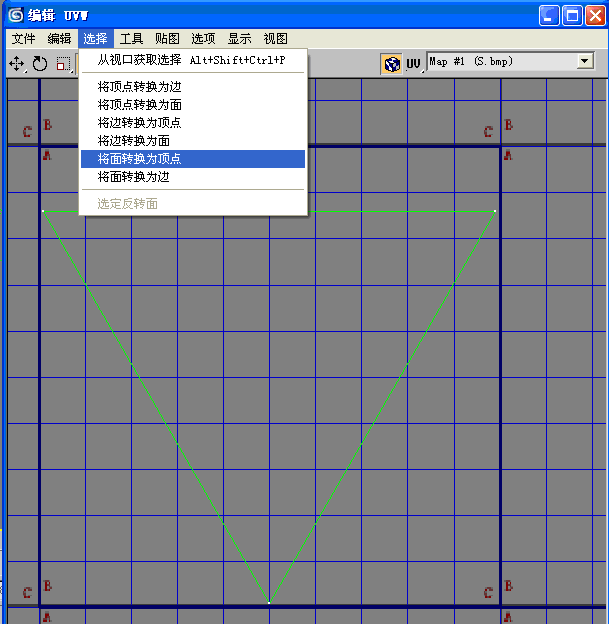Open the 视图 menu
Screen dimensions: 609x624
[275, 39]
